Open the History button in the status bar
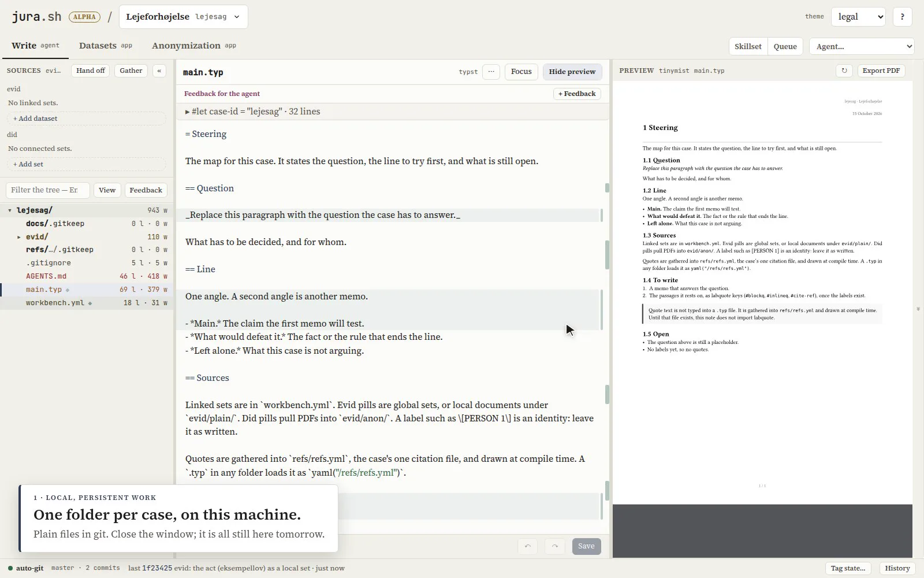924x578 pixels. click(897, 568)
